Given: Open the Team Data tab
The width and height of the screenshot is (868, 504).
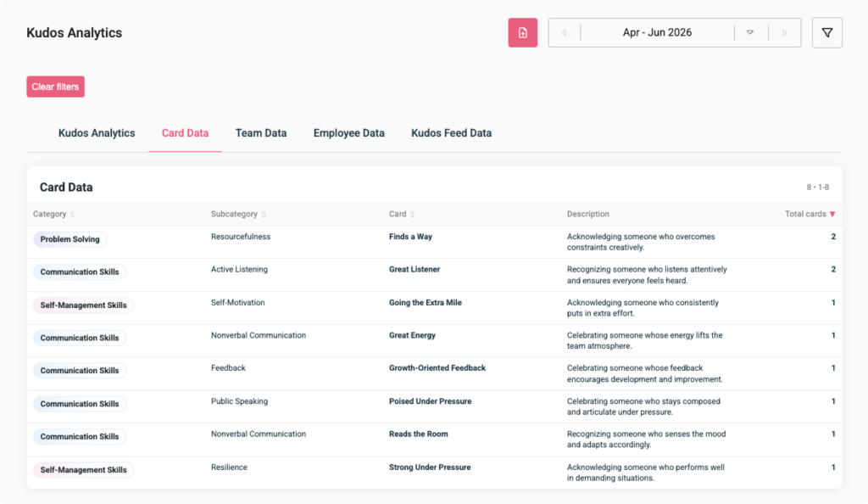Looking at the screenshot, I should 261,133.
